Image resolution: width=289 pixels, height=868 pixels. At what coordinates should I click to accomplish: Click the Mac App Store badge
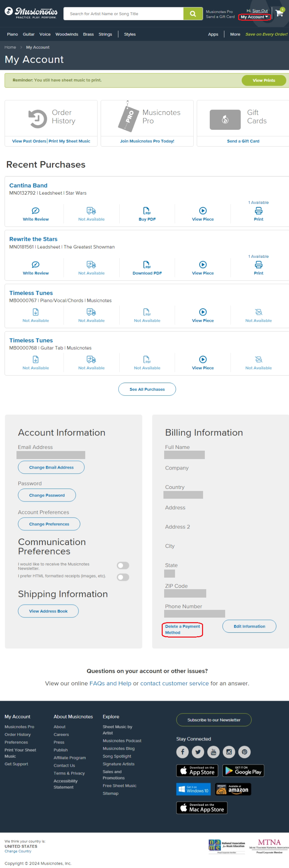click(202, 807)
